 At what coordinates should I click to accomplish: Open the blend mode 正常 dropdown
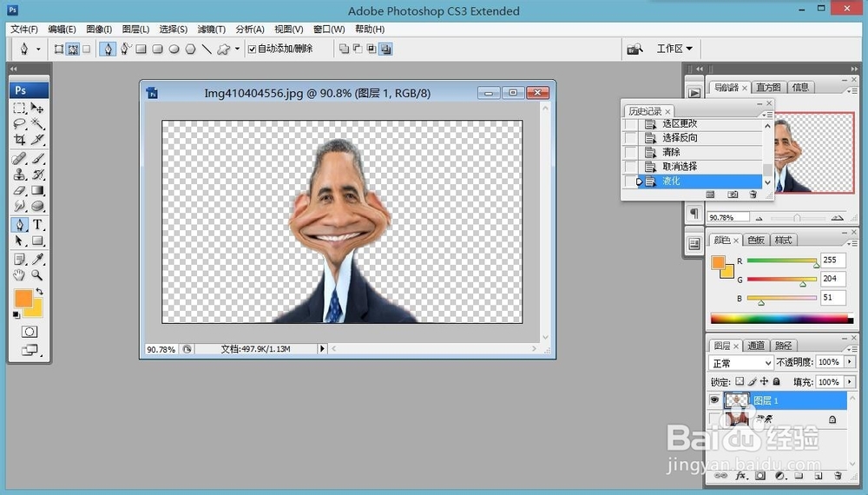pyautogui.click(x=740, y=363)
